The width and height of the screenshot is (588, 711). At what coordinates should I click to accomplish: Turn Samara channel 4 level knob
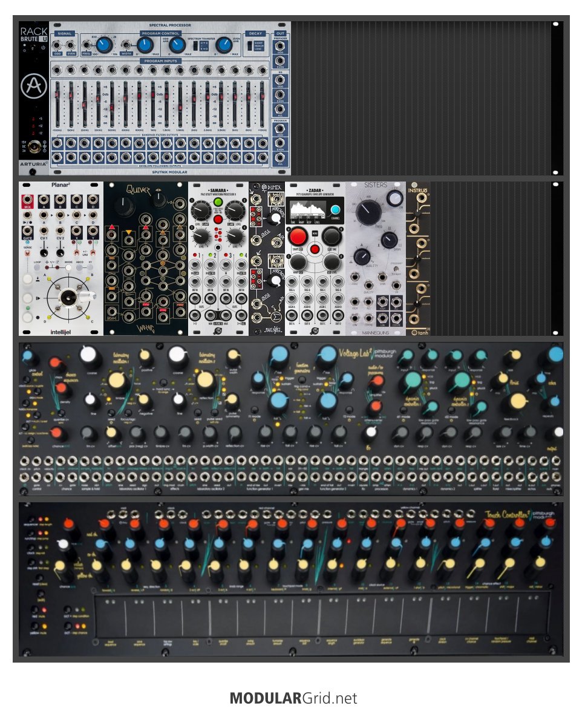tap(235, 237)
